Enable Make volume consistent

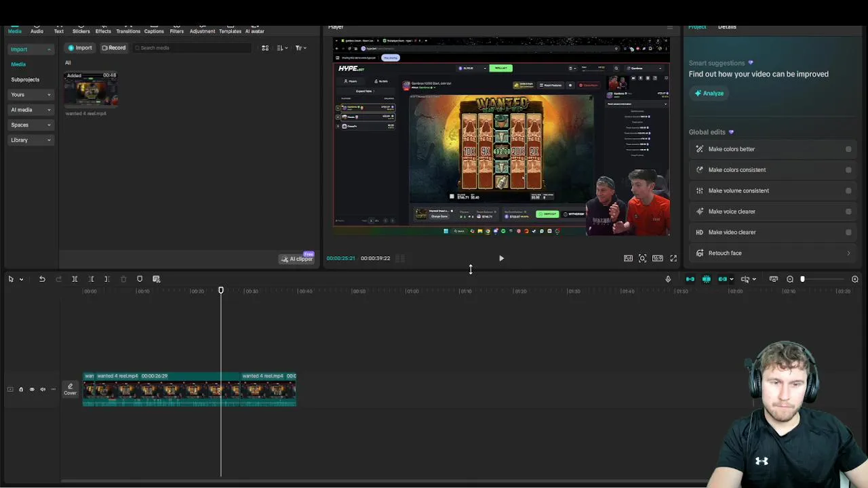click(x=848, y=190)
